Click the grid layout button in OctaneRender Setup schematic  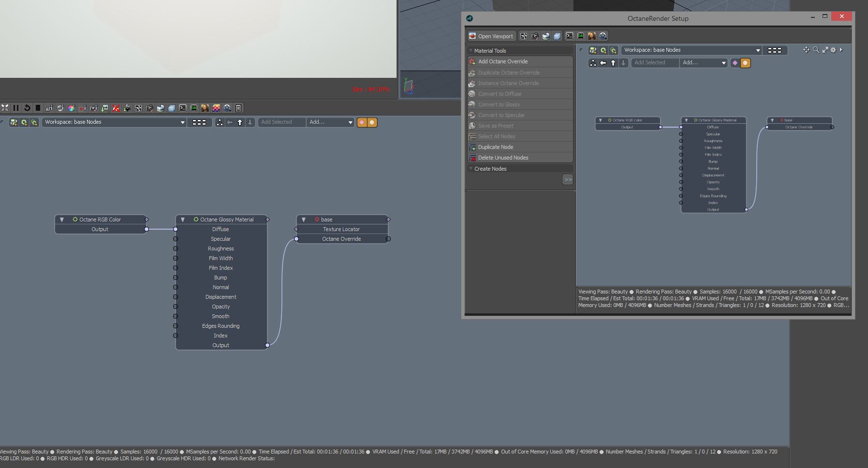click(x=775, y=50)
